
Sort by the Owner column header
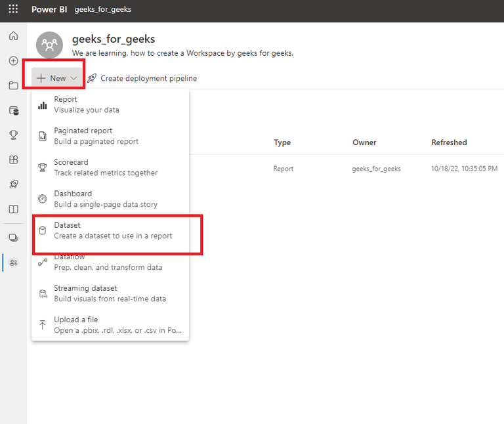click(x=364, y=142)
